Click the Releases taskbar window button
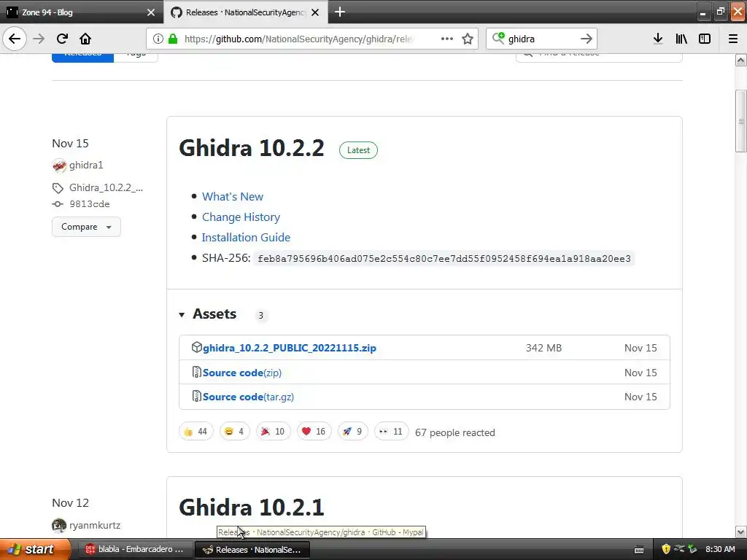This screenshot has width=747, height=560. coord(252,550)
